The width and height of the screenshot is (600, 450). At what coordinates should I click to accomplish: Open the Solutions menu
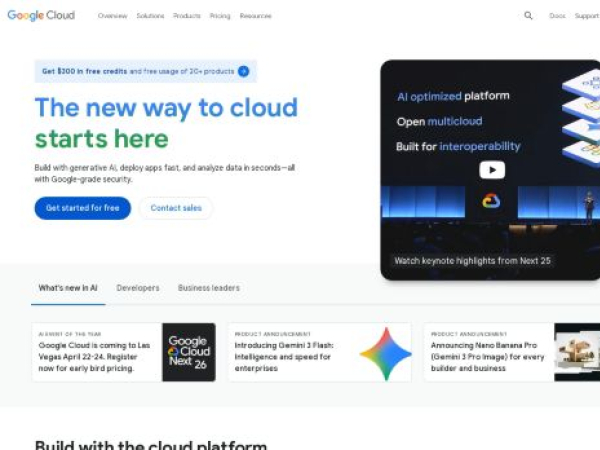click(150, 16)
